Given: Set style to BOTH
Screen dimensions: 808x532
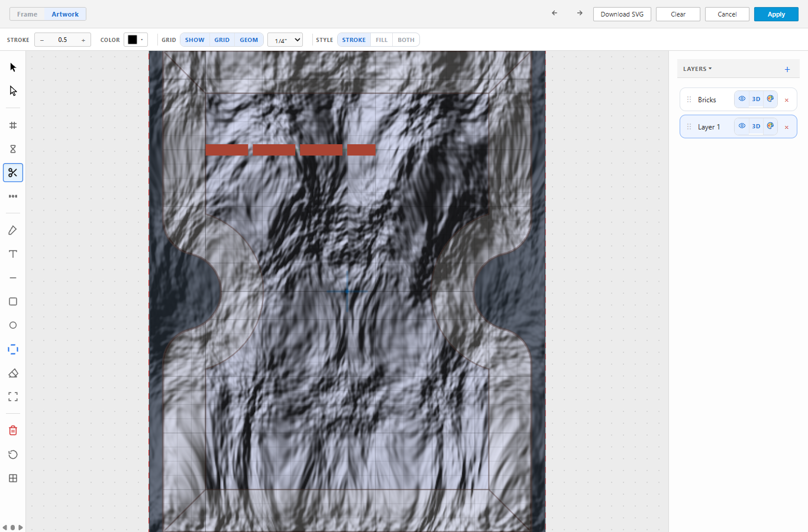Looking at the screenshot, I should 406,40.
